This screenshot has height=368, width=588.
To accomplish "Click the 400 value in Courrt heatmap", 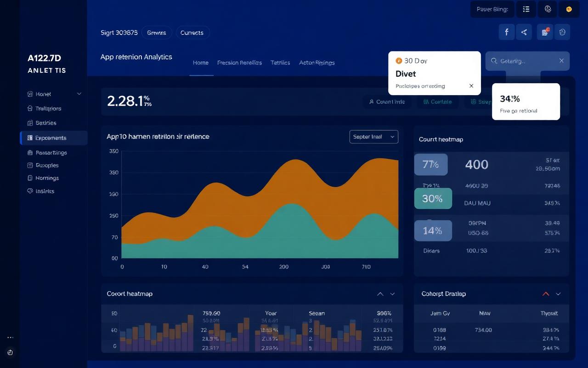I will [x=477, y=165].
